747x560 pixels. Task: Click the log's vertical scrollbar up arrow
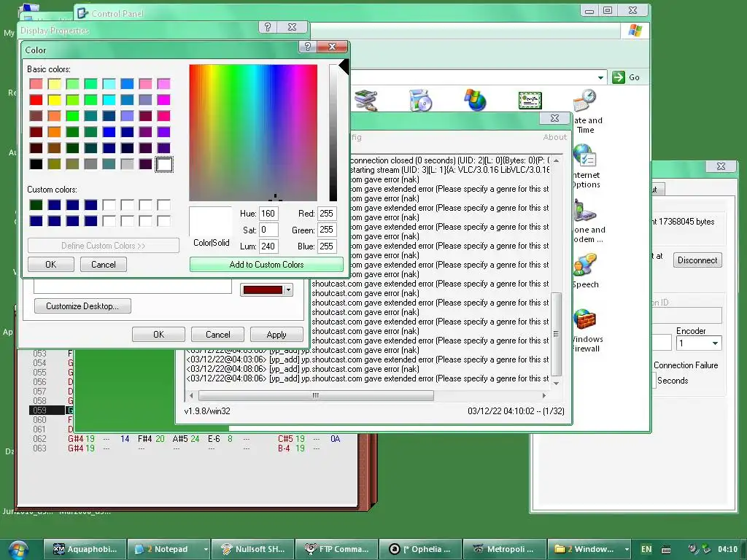pyautogui.click(x=556, y=161)
